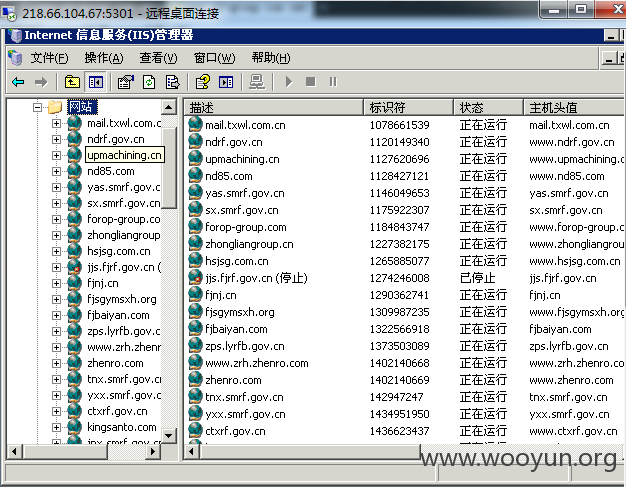Viewport: 626px width, 487px height.
Task: Click the stopped jjs.fjrf.gov.cn globe icon in list
Action: click(x=195, y=277)
